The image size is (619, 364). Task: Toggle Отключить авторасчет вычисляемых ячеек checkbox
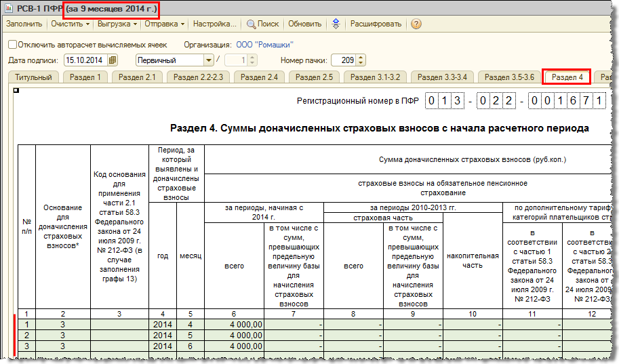[12, 44]
